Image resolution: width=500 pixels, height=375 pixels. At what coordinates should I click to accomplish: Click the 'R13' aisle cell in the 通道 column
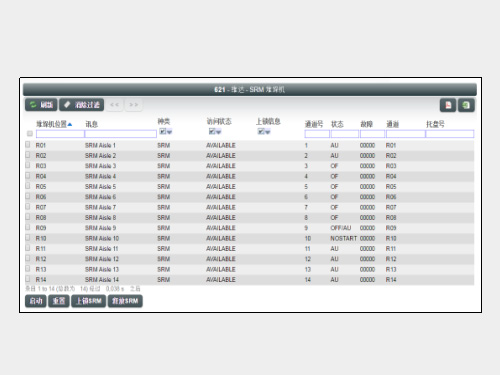pyautogui.click(x=391, y=269)
